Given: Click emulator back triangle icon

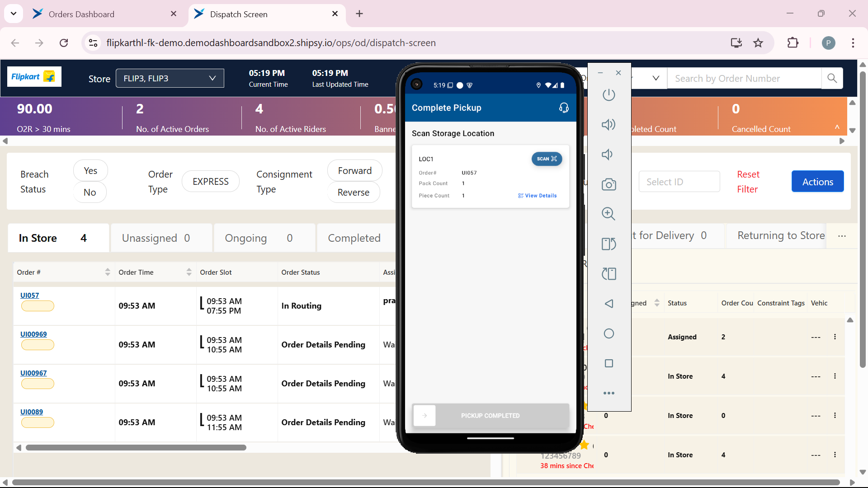Looking at the screenshot, I should tap(609, 304).
